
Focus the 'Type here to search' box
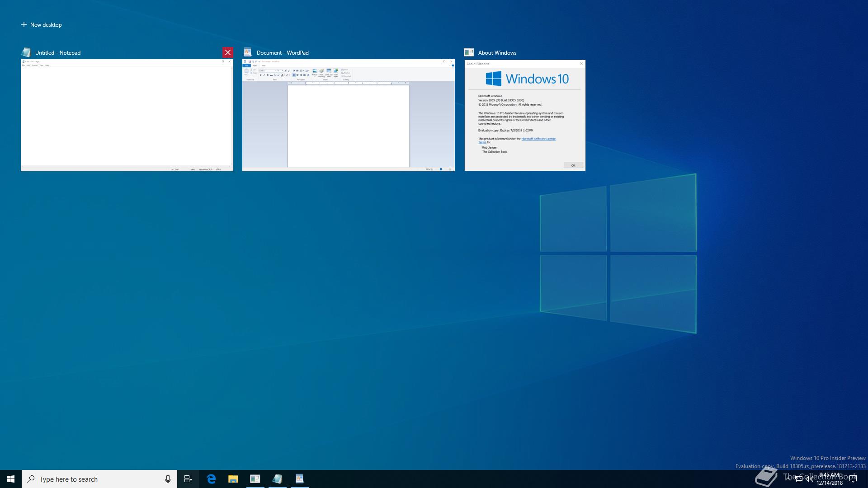click(x=99, y=479)
